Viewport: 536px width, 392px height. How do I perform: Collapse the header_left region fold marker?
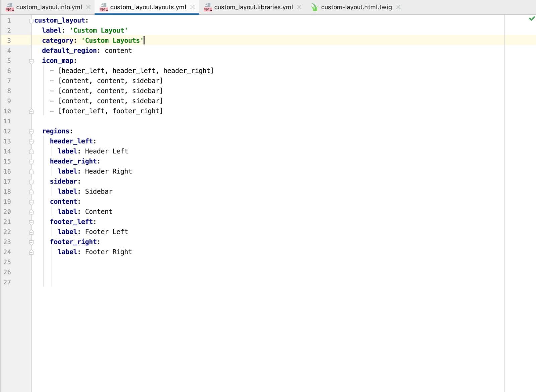[x=31, y=142]
